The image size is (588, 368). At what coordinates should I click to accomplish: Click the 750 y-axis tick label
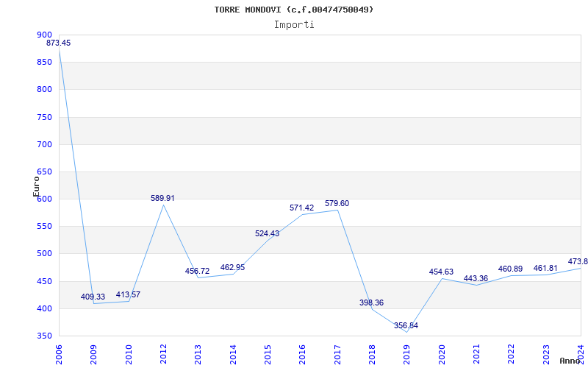[x=44, y=117]
